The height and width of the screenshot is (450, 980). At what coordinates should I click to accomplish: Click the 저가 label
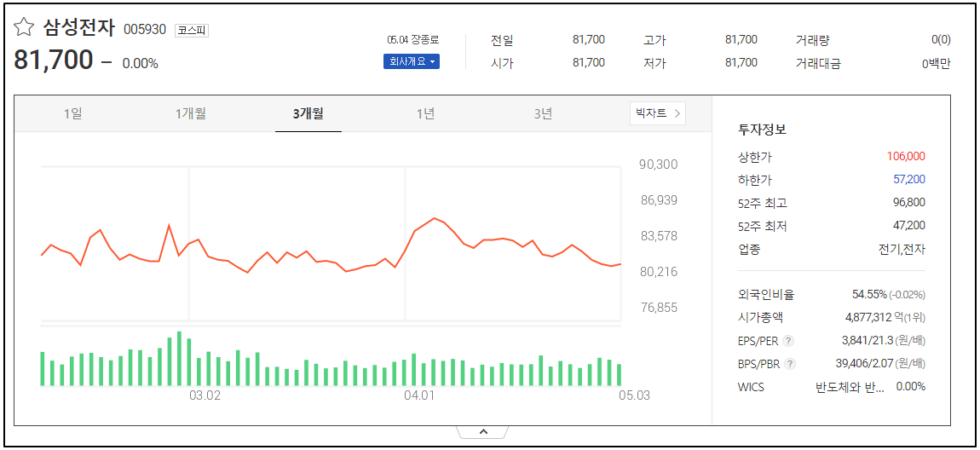[654, 62]
